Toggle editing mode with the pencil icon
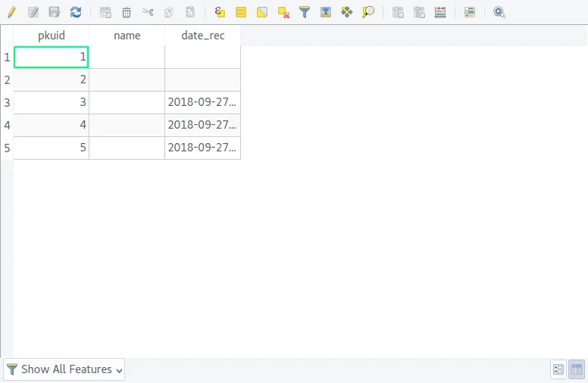Image resolution: width=588 pixels, height=383 pixels. click(x=11, y=12)
